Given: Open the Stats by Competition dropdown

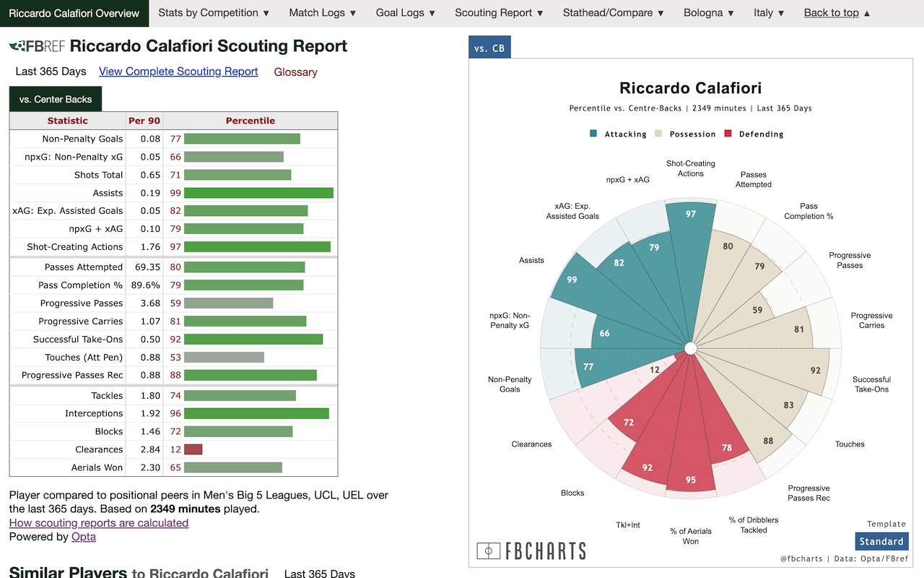Looking at the screenshot, I should 213,12.
